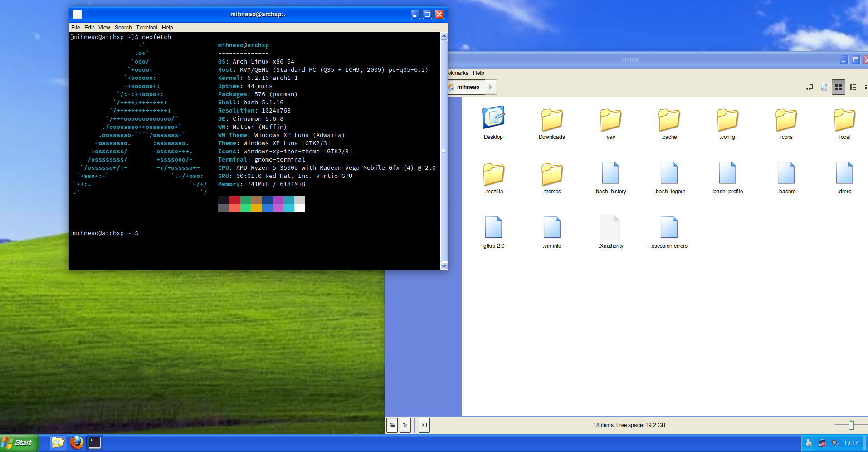The width and height of the screenshot is (868, 452).
Task: Click the file search icon in toolbar
Action: 824,87
